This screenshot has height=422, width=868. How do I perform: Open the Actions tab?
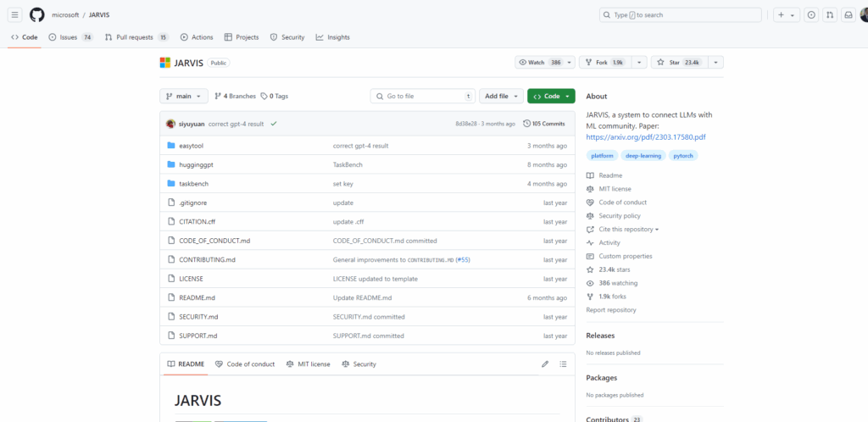pos(197,37)
